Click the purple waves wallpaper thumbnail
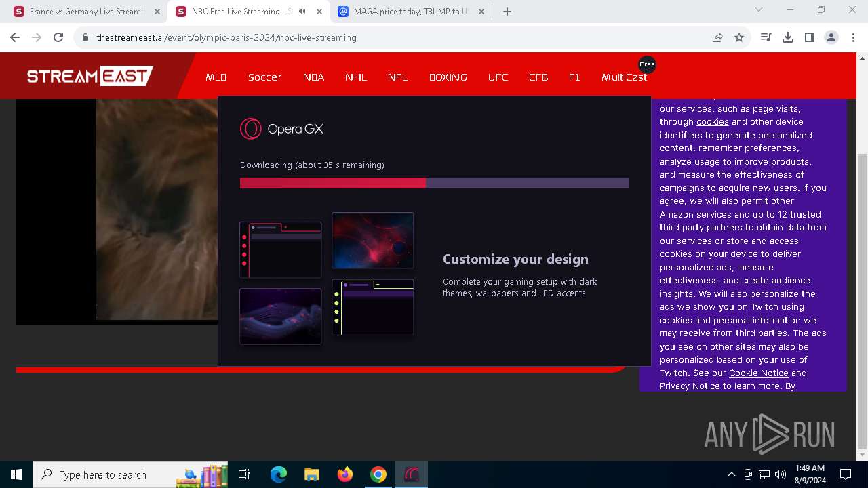The width and height of the screenshot is (868, 488). tap(281, 317)
